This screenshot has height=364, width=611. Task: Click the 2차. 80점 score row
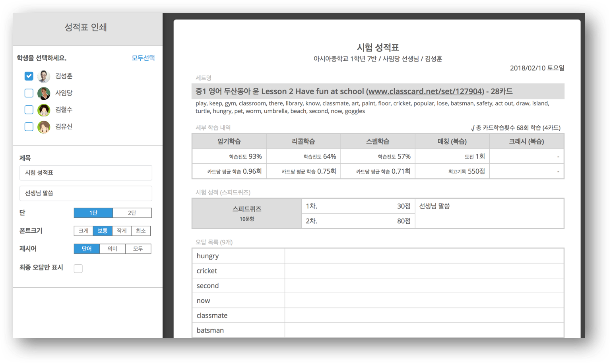click(358, 221)
